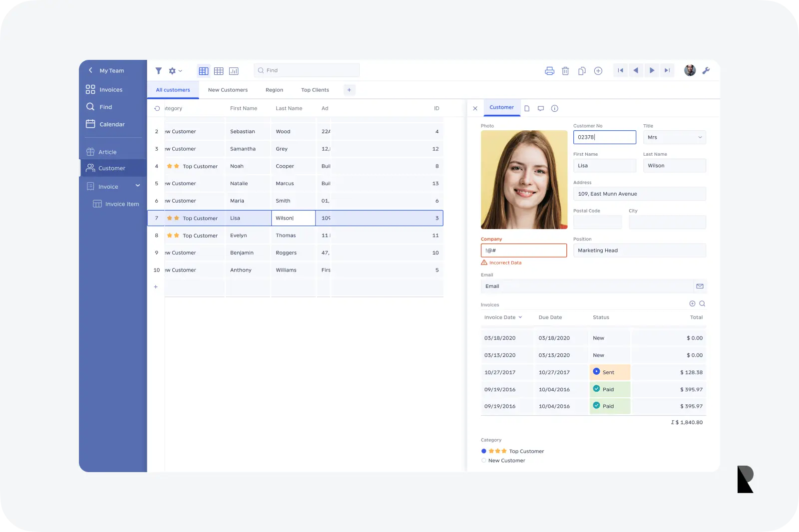799x532 pixels.
Task: Add new record with plus circle icon
Action: (x=598, y=71)
